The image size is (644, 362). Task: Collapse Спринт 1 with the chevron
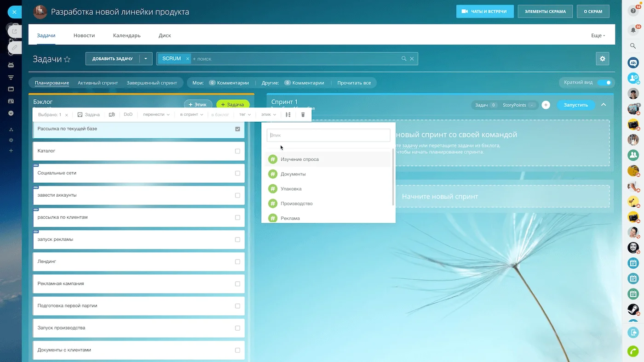604,105
